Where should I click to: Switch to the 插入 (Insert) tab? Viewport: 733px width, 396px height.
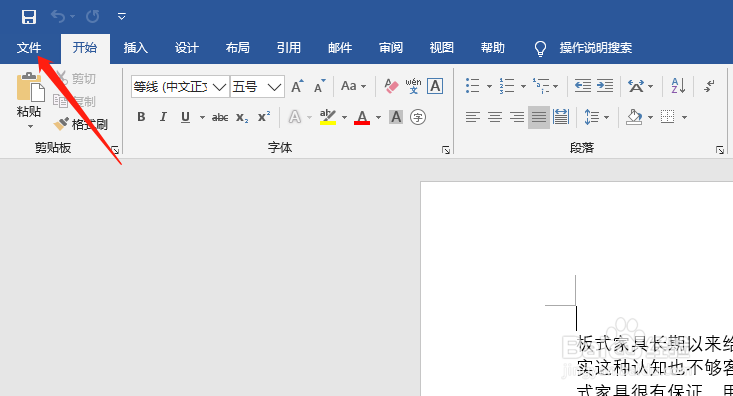[x=136, y=48]
